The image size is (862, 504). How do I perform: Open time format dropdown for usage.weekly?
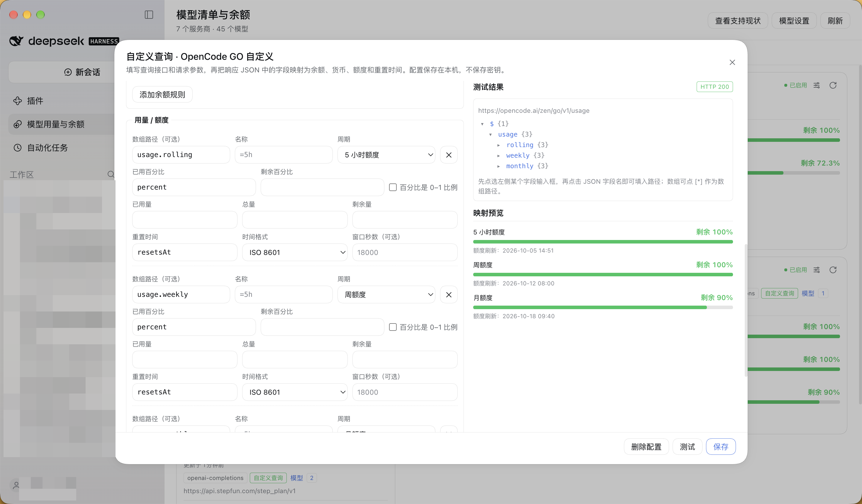pos(294,392)
